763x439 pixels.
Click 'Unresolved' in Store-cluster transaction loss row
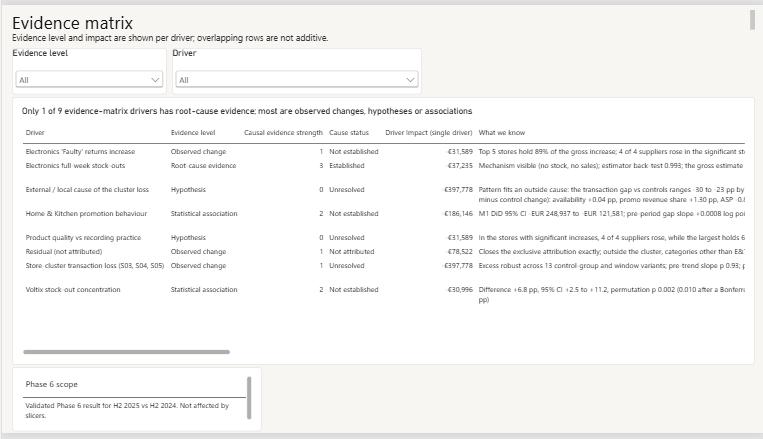click(x=346, y=265)
